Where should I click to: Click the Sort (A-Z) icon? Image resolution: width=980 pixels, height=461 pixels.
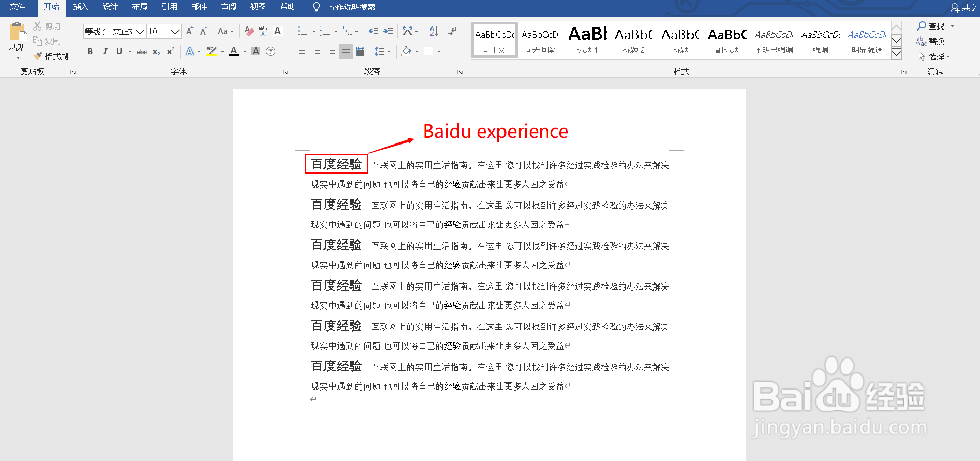434,31
